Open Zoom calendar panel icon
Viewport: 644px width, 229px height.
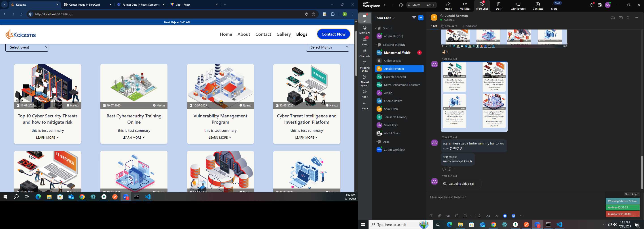(600, 5)
